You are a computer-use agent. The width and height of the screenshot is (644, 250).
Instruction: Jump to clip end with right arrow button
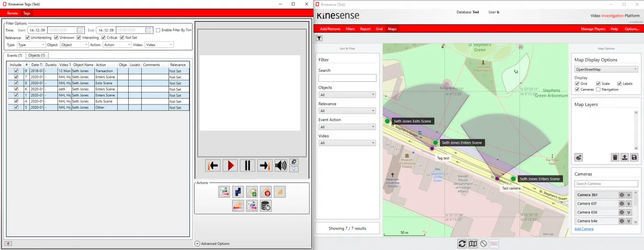pos(264,165)
